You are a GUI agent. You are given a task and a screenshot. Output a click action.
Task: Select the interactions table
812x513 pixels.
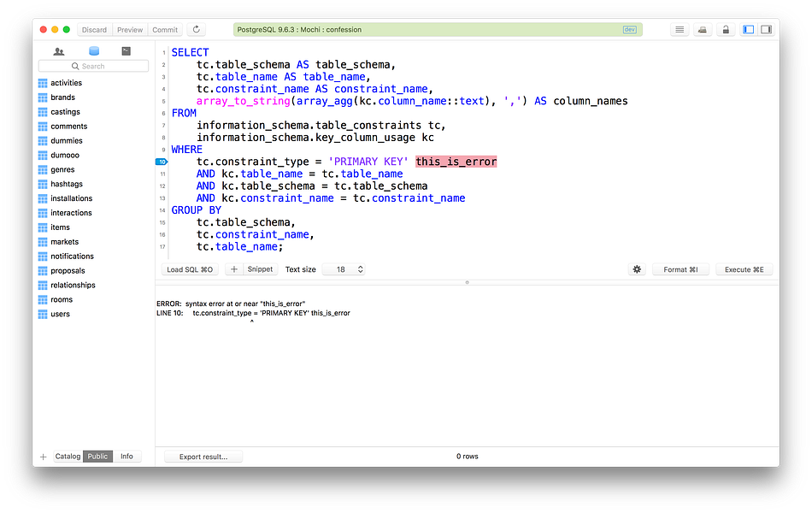[71, 213]
